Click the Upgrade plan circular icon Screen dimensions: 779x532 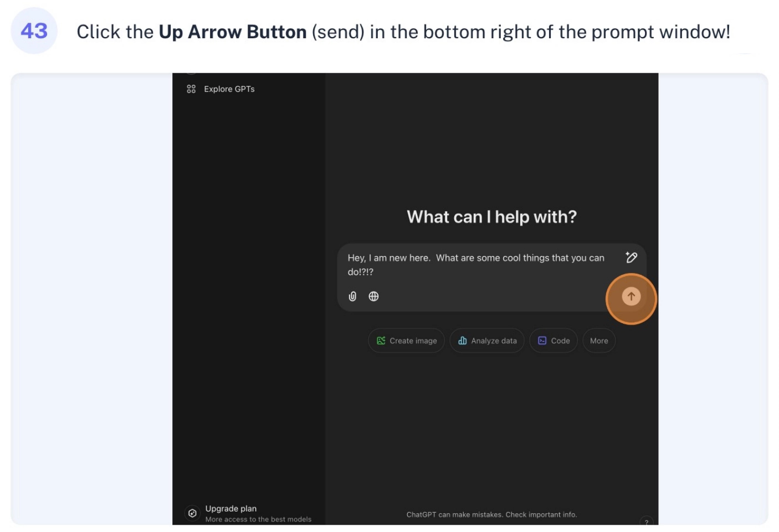(x=192, y=513)
